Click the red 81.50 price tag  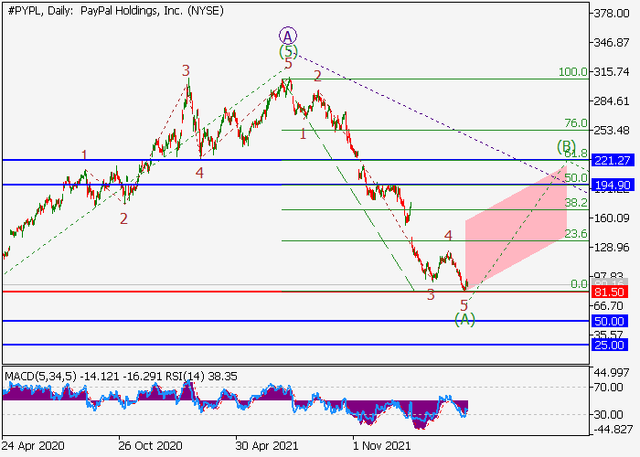click(611, 291)
